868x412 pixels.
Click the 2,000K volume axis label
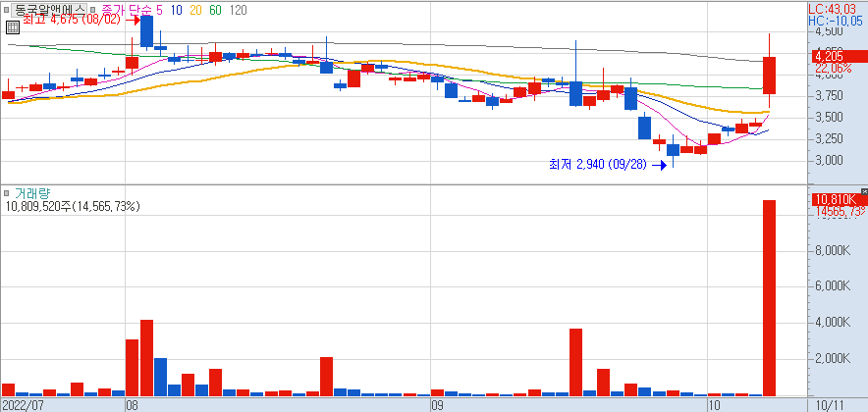[832, 359]
